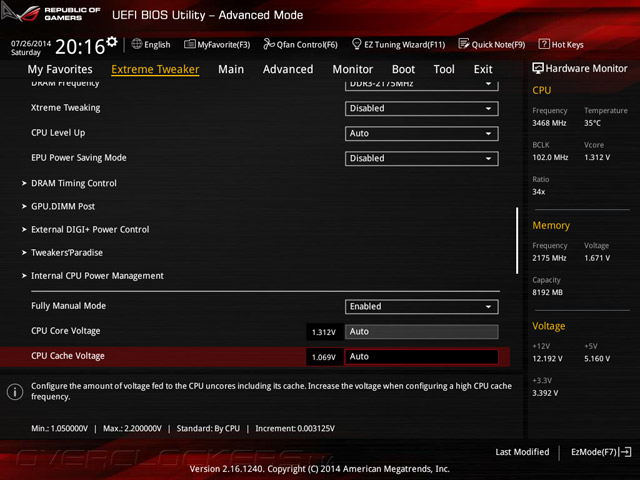This screenshot has width=640, height=480.
Task: Open the Advanced tab
Action: [288, 69]
